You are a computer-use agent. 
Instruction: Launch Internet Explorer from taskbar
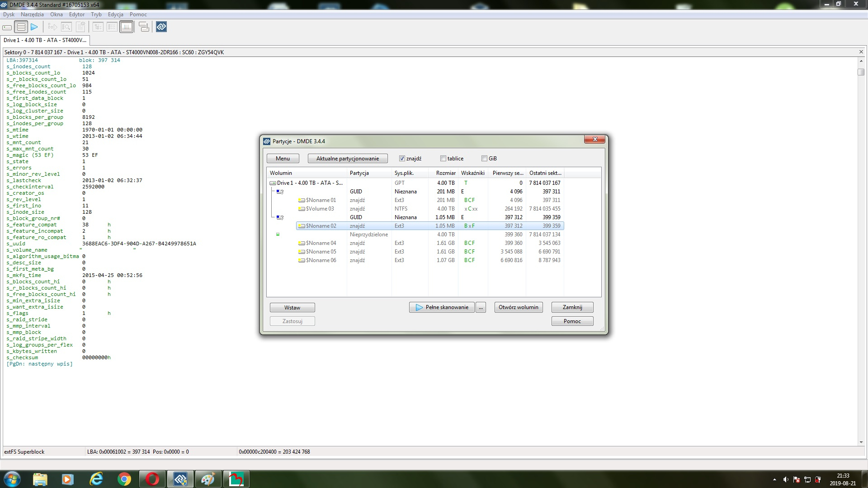(x=96, y=479)
